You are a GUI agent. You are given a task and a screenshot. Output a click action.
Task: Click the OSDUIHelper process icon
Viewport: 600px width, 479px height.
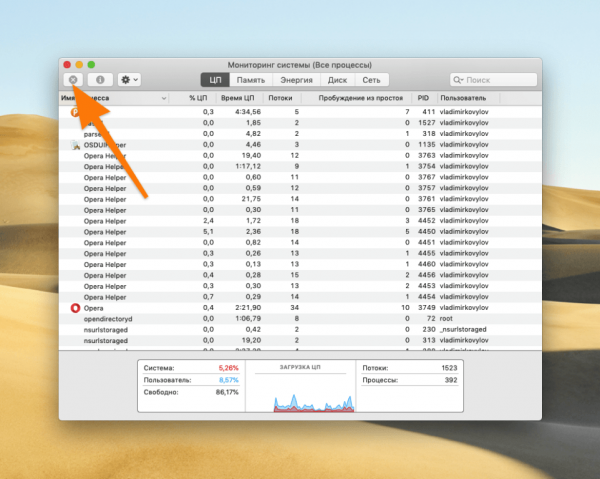75,145
